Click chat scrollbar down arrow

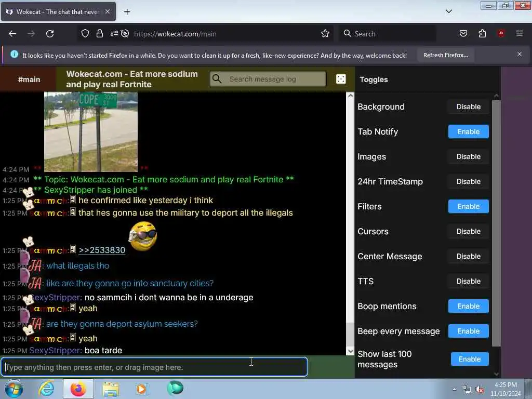[350, 351]
